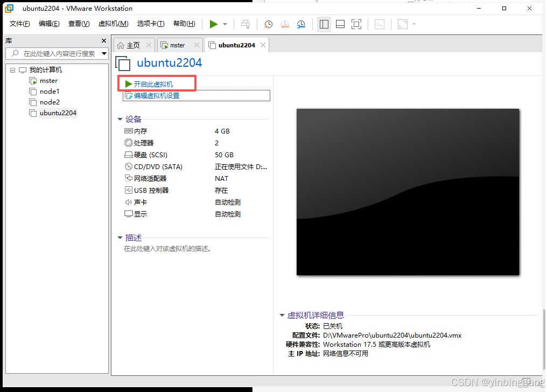This screenshot has height=392, width=547.
Task: Select the ubuntu2204 VM in library
Action: (x=58, y=113)
